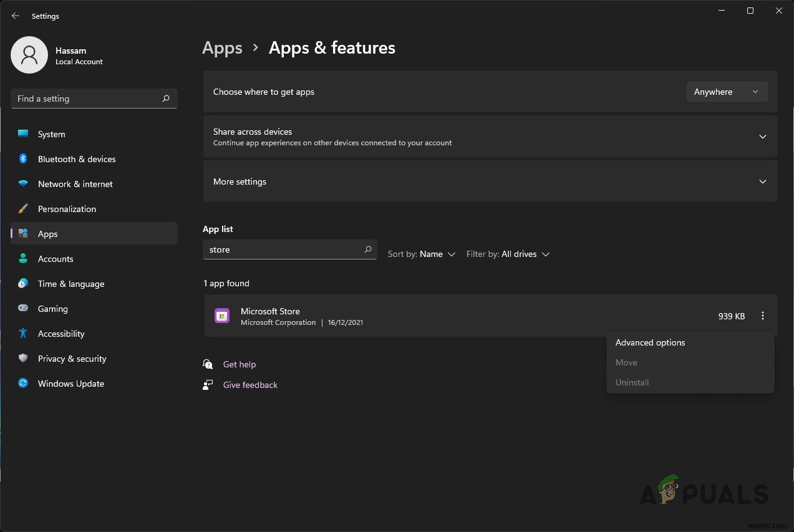Select Network & internet in sidebar
The height and width of the screenshot is (532, 794).
coord(75,183)
